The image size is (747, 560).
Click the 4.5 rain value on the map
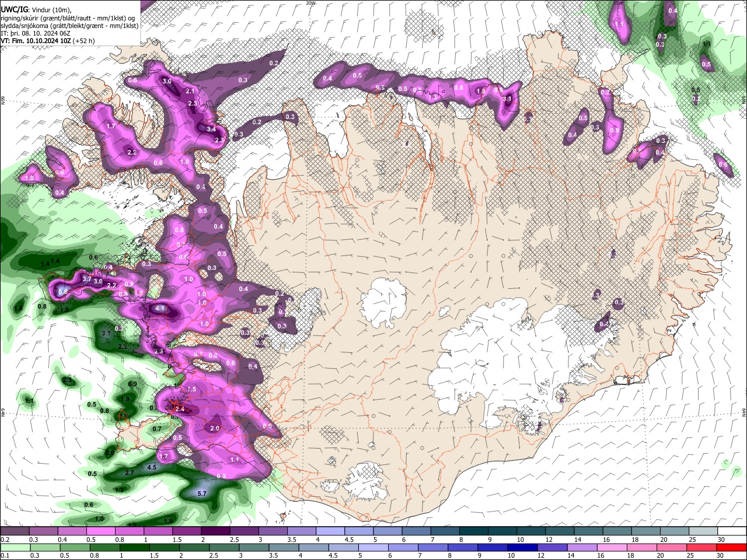[152, 467]
